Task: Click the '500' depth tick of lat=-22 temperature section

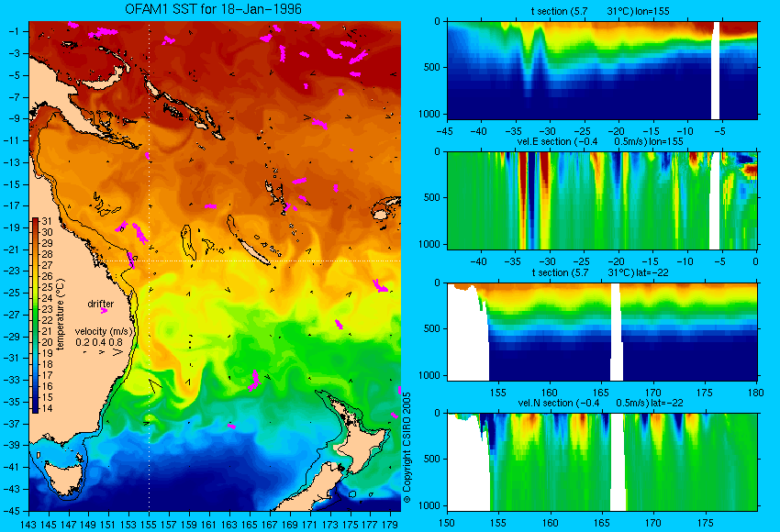Action: pos(433,328)
